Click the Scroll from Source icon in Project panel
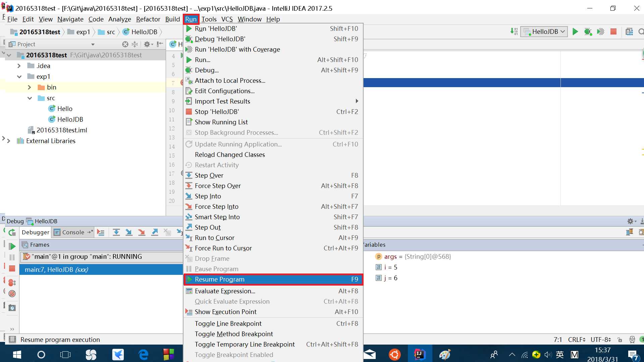644x362 pixels. click(x=125, y=44)
